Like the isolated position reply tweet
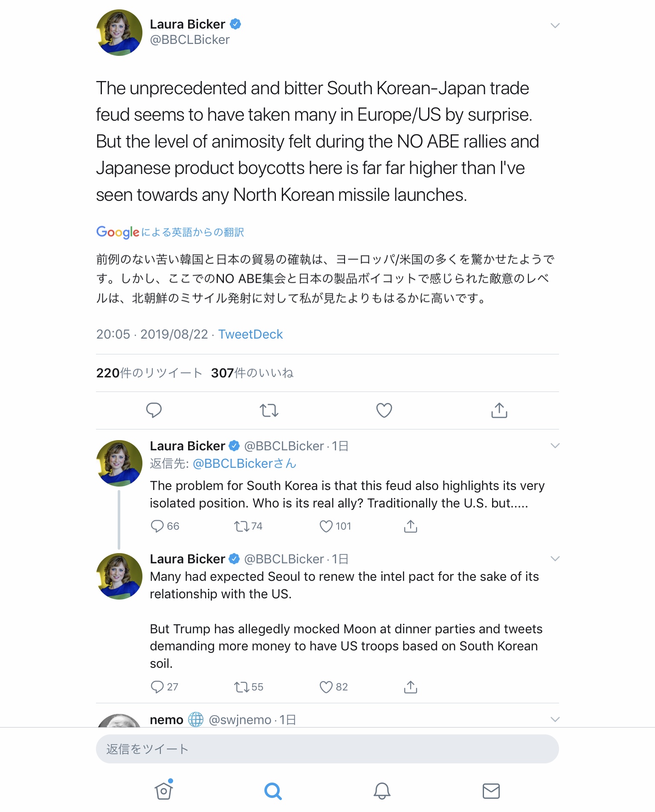 [x=326, y=526]
